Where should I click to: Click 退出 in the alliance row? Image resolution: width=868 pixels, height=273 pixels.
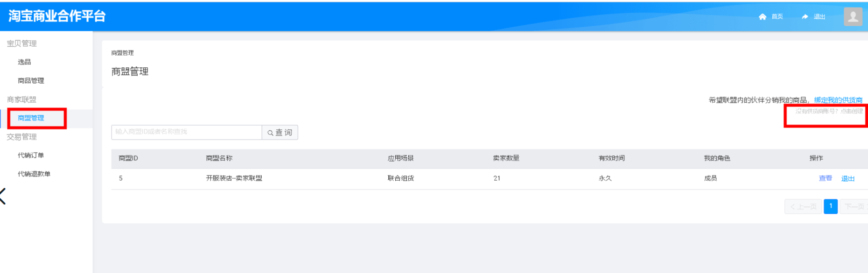tap(848, 178)
